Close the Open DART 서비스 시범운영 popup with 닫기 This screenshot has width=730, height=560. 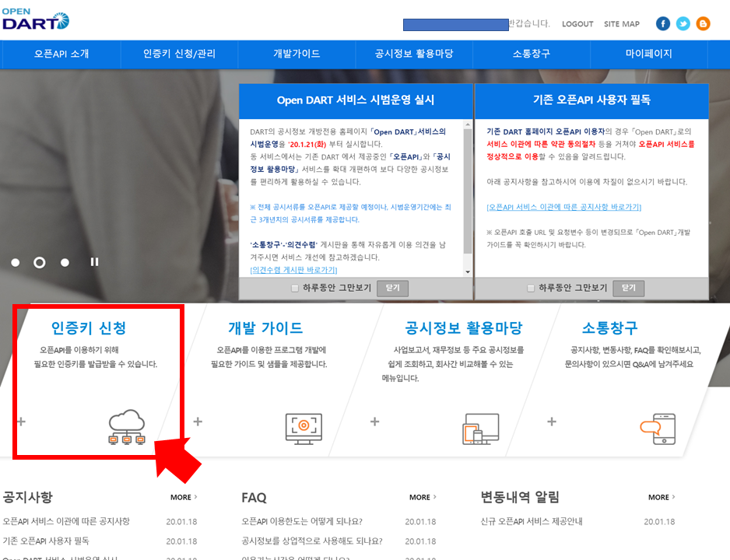(392, 289)
